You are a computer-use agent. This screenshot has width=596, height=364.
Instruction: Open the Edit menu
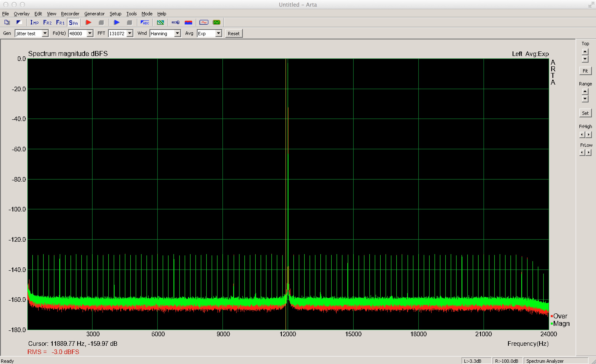(38, 14)
